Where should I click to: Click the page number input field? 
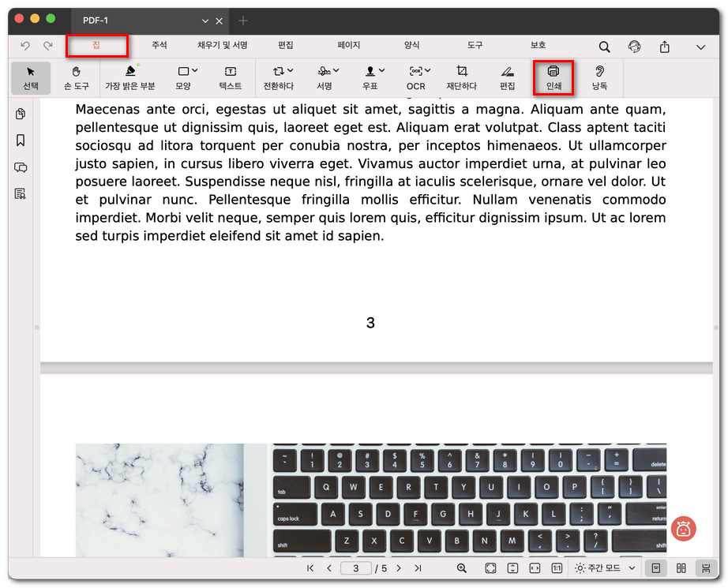coord(355,568)
